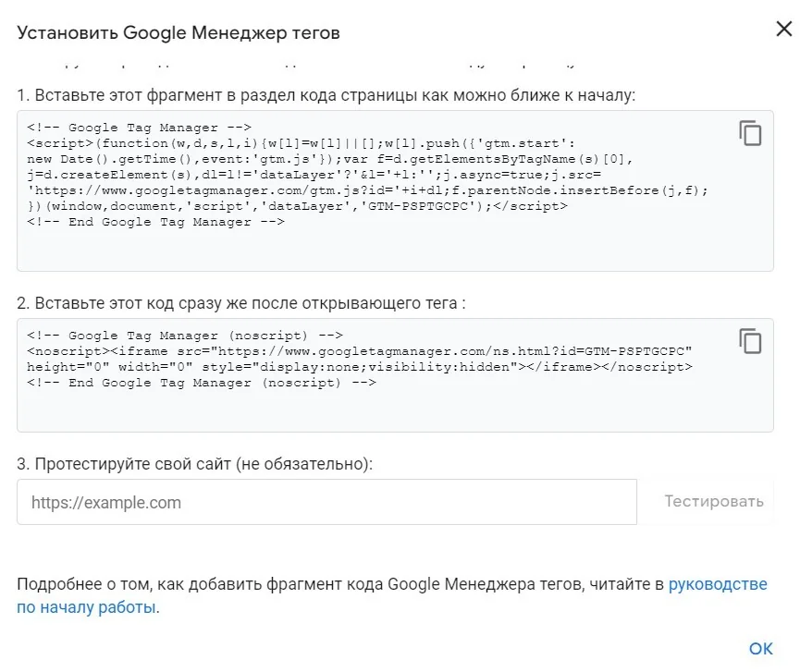Click the step 2 instruction text

241,303
